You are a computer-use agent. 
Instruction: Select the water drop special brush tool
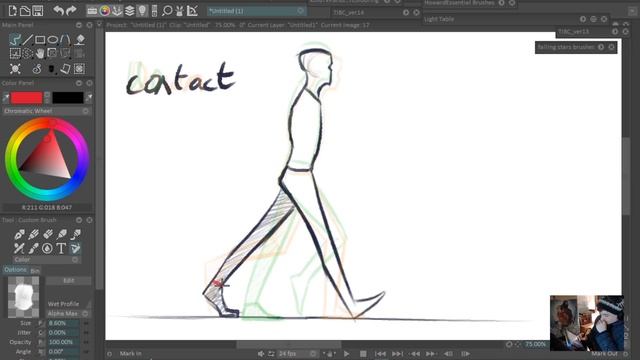pyautogui.click(x=47, y=248)
